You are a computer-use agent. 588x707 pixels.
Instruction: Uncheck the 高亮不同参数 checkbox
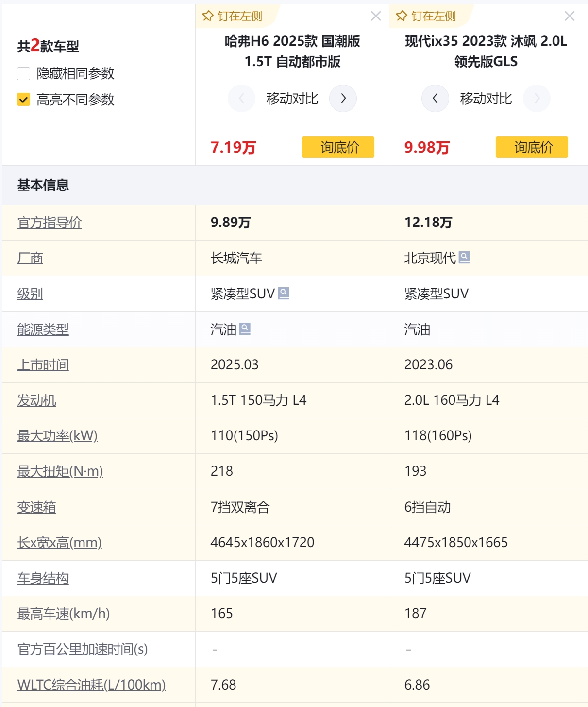pos(24,100)
